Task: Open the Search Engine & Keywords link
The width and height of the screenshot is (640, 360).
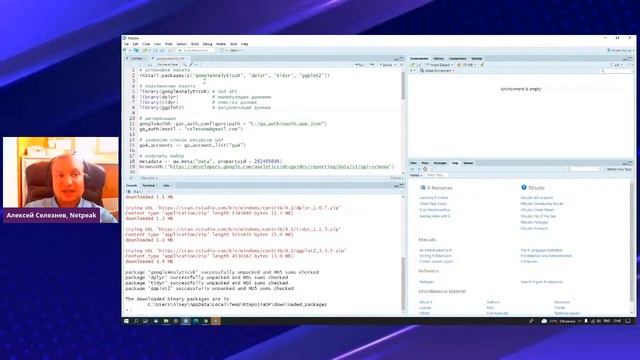Action: coord(542,282)
